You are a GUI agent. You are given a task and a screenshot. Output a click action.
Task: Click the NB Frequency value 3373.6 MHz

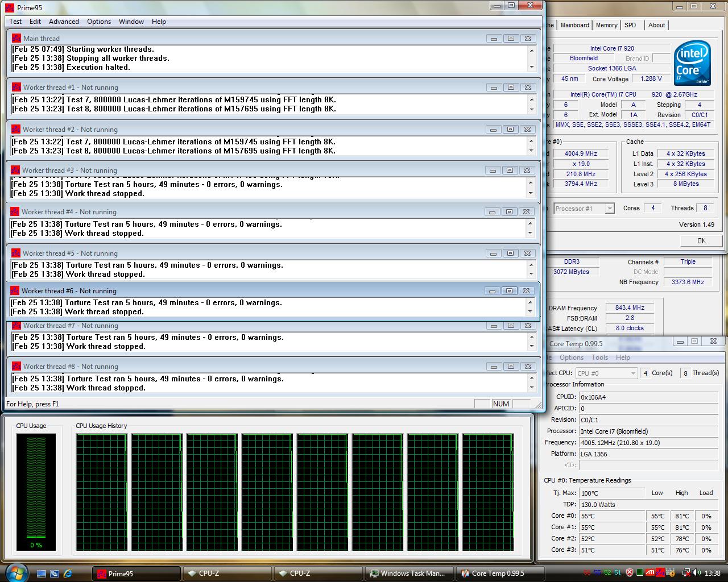coord(688,282)
